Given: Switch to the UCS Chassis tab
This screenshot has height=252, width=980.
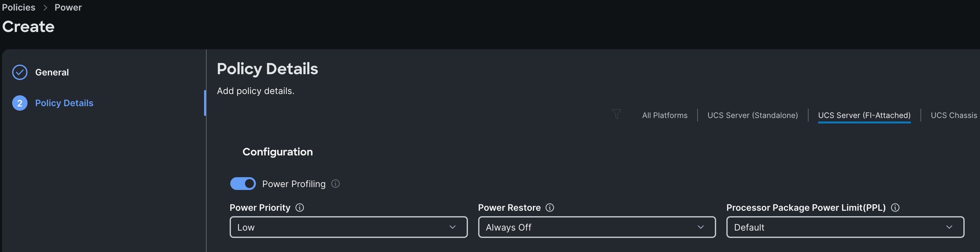Looking at the screenshot, I should [953, 115].
